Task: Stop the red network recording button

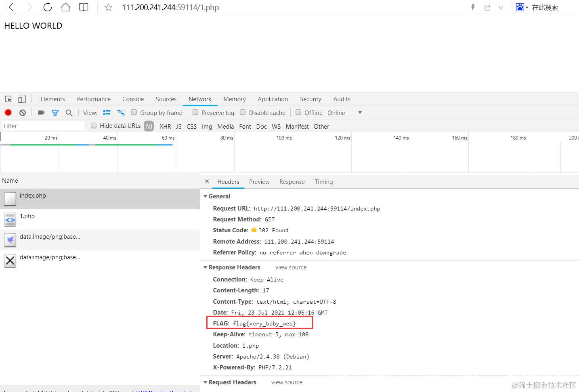Action: pyautogui.click(x=8, y=113)
